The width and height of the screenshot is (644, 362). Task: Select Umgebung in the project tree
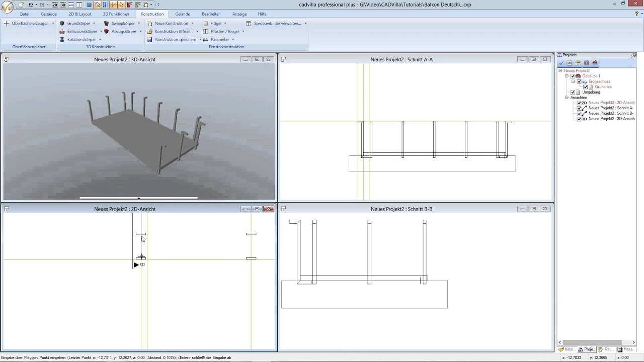pos(591,93)
